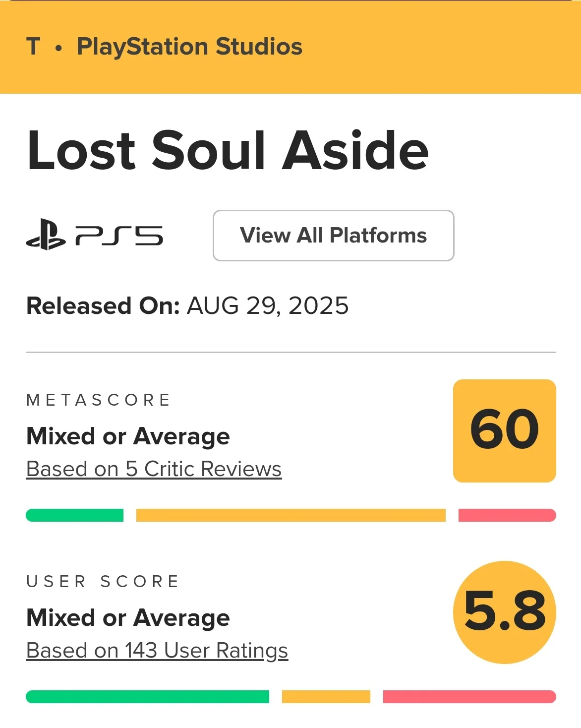The width and height of the screenshot is (581, 728).
Task: Click the USER SCORE heading label
Action: 102,581
